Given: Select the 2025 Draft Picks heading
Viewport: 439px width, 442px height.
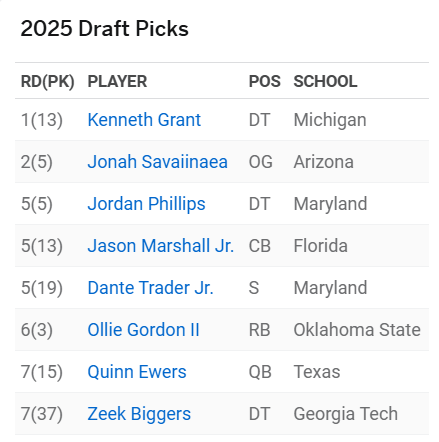Looking at the screenshot, I should point(105,28).
